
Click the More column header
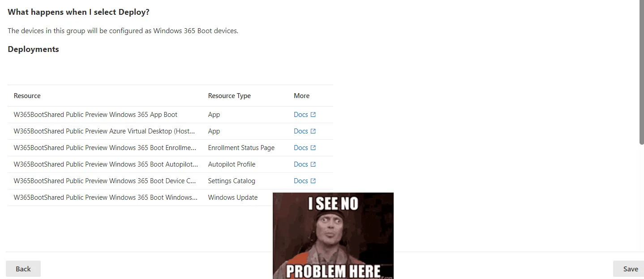pyautogui.click(x=301, y=96)
